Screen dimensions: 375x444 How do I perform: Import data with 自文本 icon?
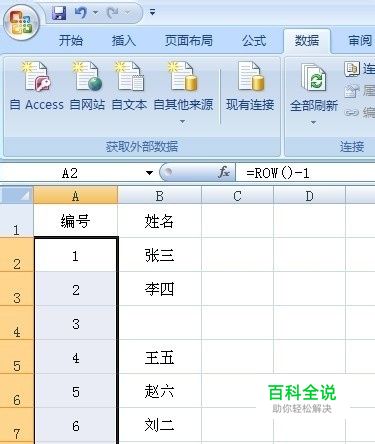coord(129,77)
